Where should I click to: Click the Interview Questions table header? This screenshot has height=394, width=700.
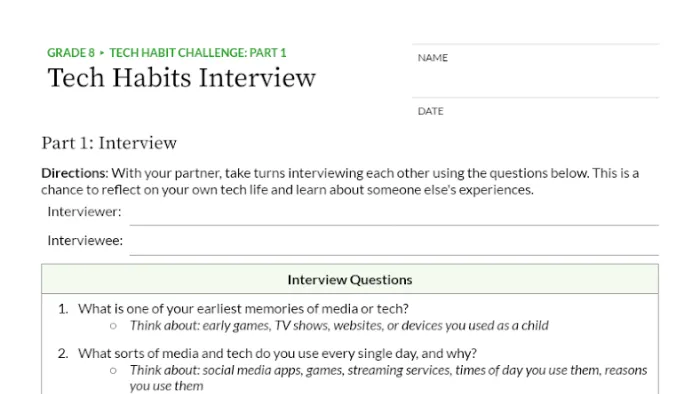[x=350, y=279]
